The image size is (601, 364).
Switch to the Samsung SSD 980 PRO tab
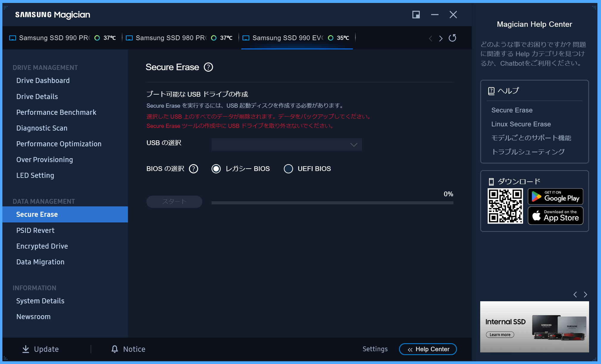coord(179,38)
